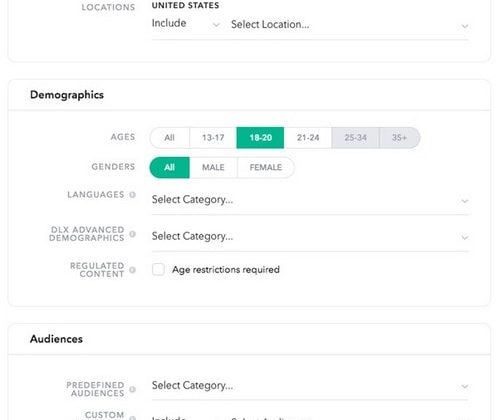Choose the All genders option
500x420 pixels.
[170, 167]
